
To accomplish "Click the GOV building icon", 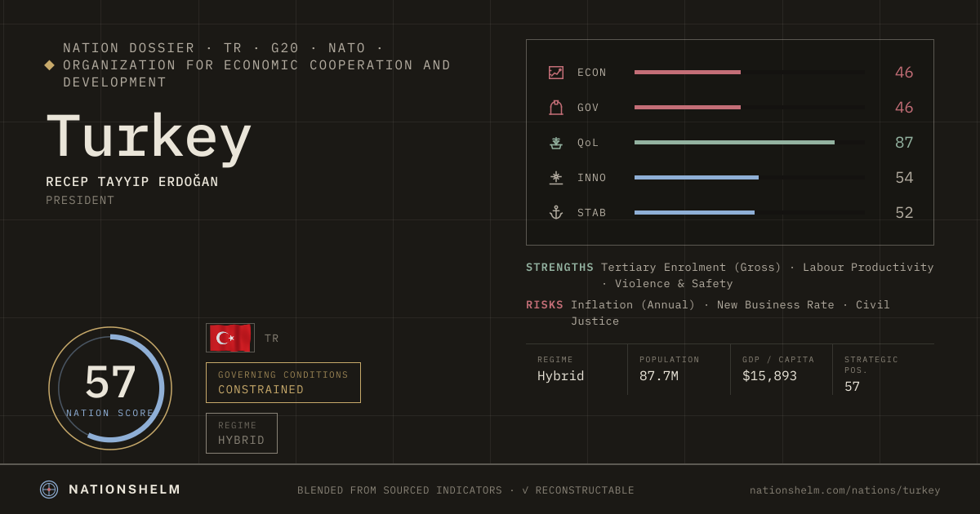I will (x=556, y=108).
